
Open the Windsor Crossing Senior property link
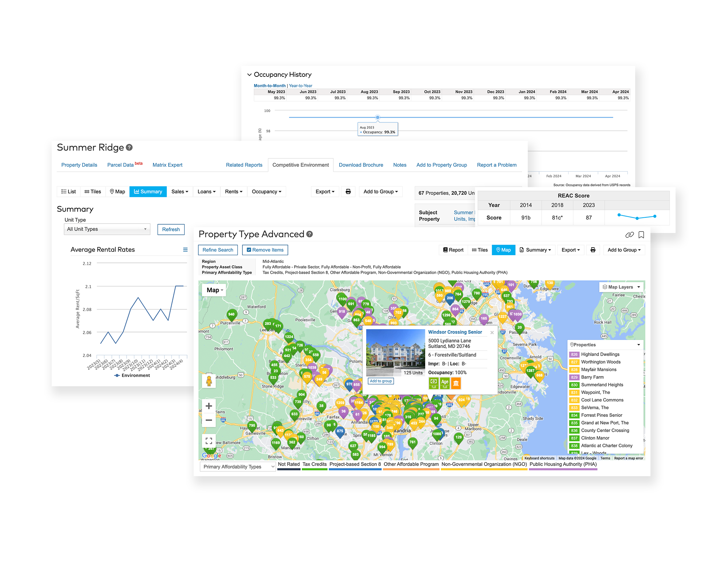click(455, 332)
